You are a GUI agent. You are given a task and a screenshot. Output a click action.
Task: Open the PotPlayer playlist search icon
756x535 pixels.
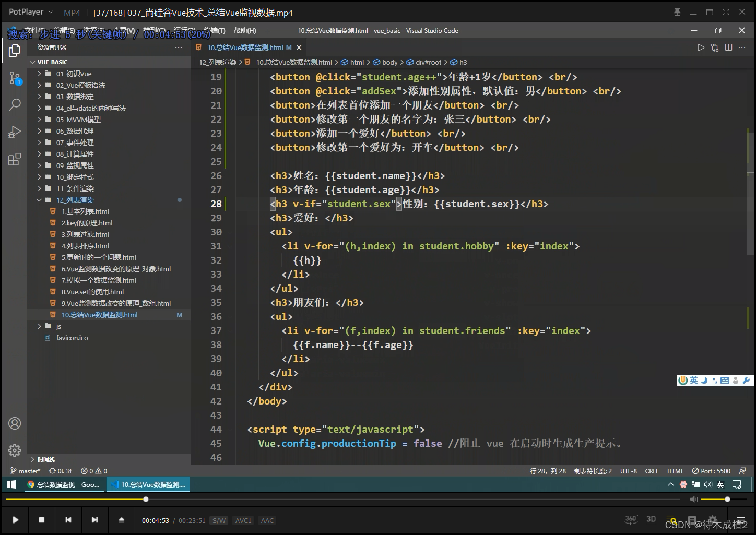coord(671,520)
